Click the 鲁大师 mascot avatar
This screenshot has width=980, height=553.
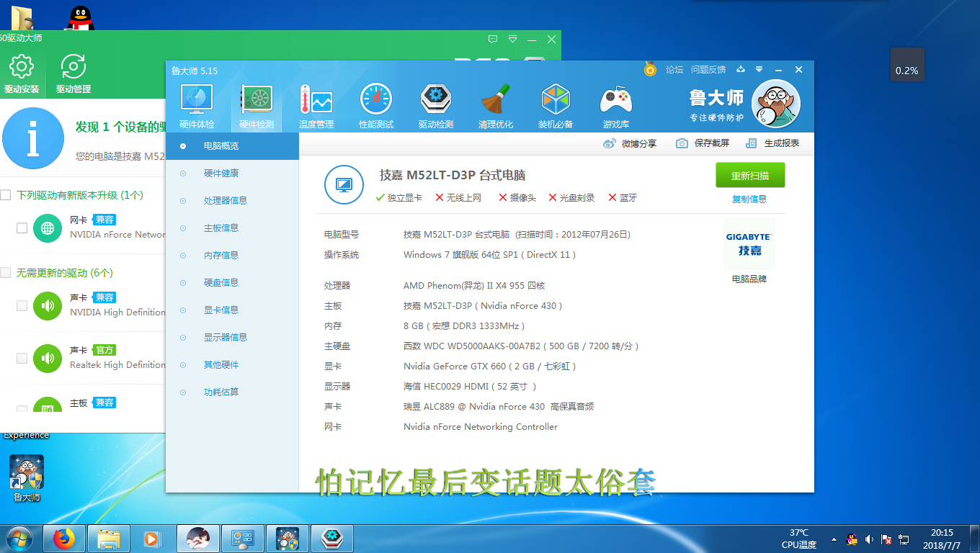coord(775,104)
